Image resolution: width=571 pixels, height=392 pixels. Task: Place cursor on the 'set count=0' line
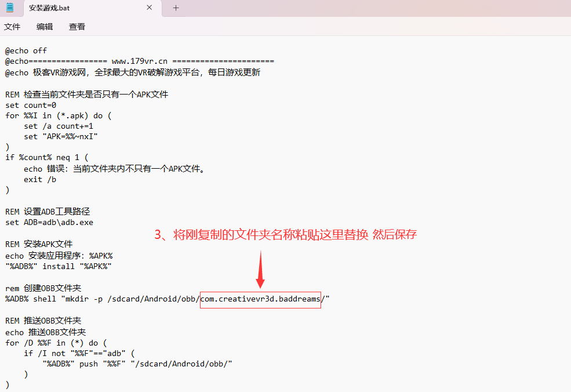point(31,105)
